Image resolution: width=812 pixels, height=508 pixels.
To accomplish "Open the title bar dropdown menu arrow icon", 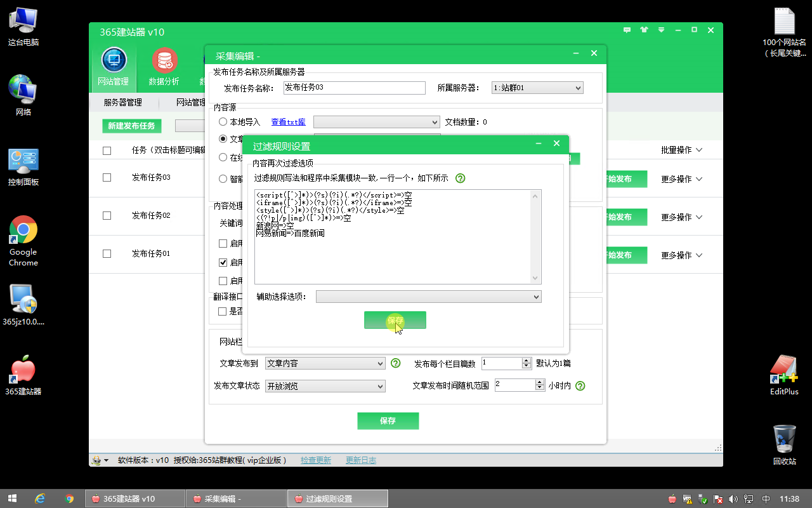I will tap(661, 30).
